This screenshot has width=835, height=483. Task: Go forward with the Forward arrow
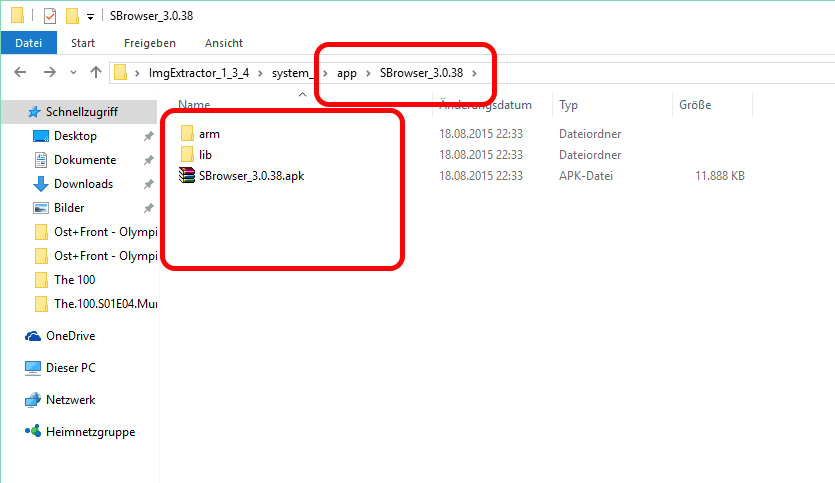[x=50, y=72]
